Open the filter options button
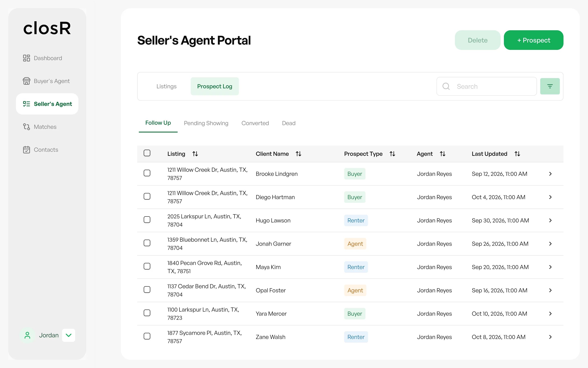The height and width of the screenshot is (368, 588). click(550, 86)
